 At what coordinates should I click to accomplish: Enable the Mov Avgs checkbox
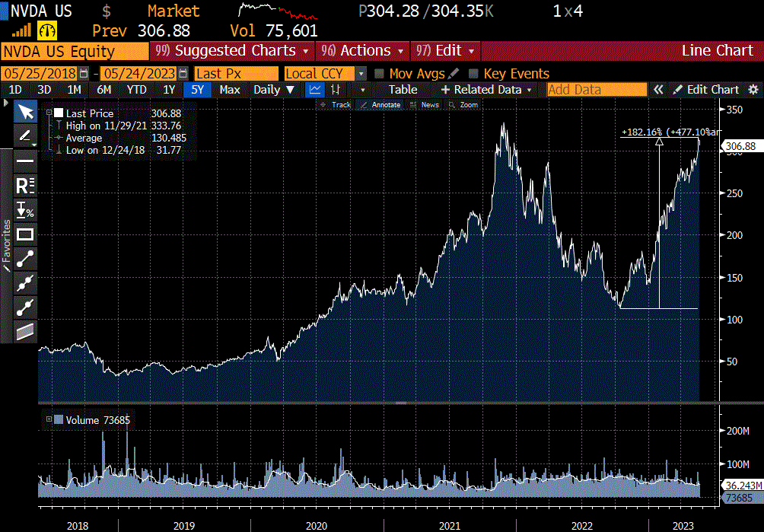379,74
